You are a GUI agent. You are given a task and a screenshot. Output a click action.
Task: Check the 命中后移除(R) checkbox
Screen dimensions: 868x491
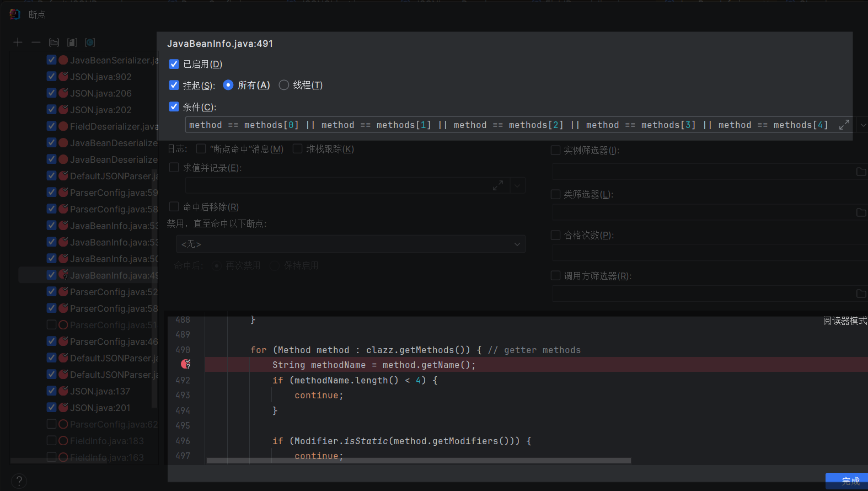click(174, 206)
